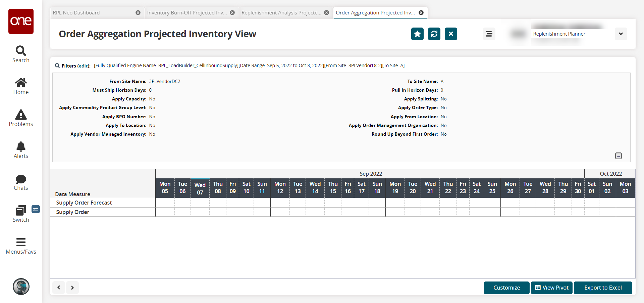The width and height of the screenshot is (644, 303).
Task: Select the Supply Order row label
Action: pos(72,212)
